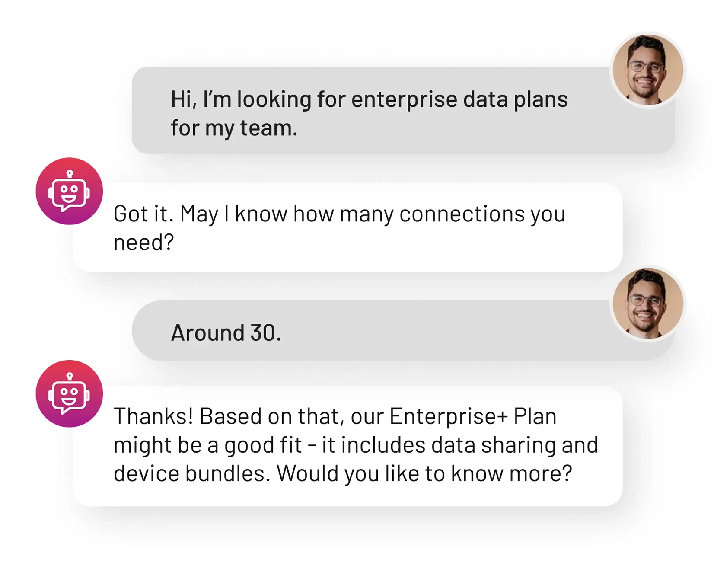This screenshot has height=588, width=714.
Task: Click the phrase "enterprise data plans"
Action: tap(459, 99)
